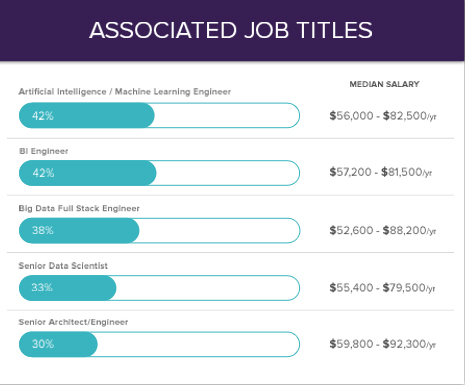This screenshot has width=465, height=385.
Task: Click the $57,200 - $81,500/yr salary text
Action: pyautogui.click(x=381, y=172)
